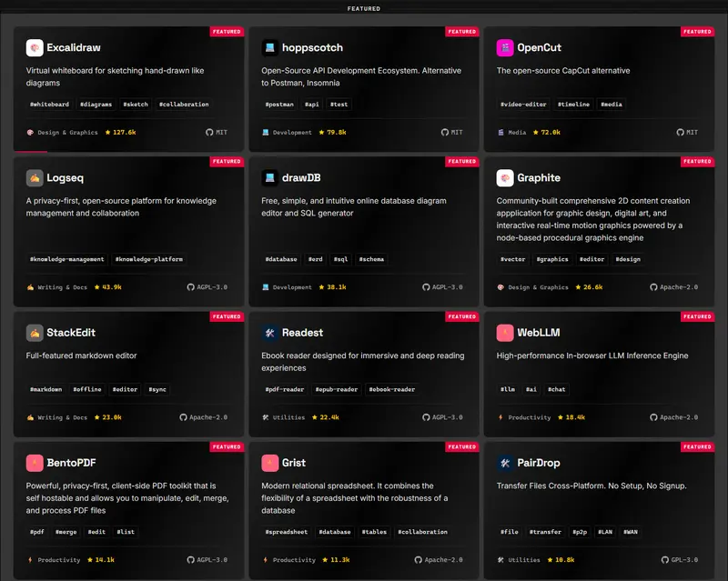Open GitHub icon on StackEdit card
728x581 pixels.
(x=183, y=417)
